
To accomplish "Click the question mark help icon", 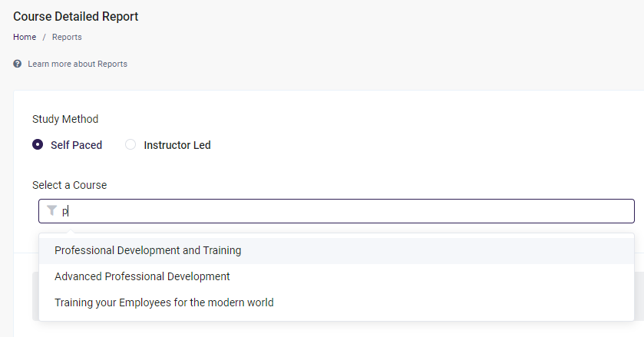I will point(17,64).
